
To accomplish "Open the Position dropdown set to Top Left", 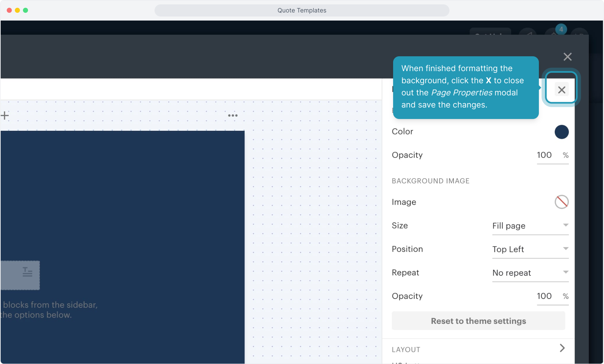I will click(530, 249).
